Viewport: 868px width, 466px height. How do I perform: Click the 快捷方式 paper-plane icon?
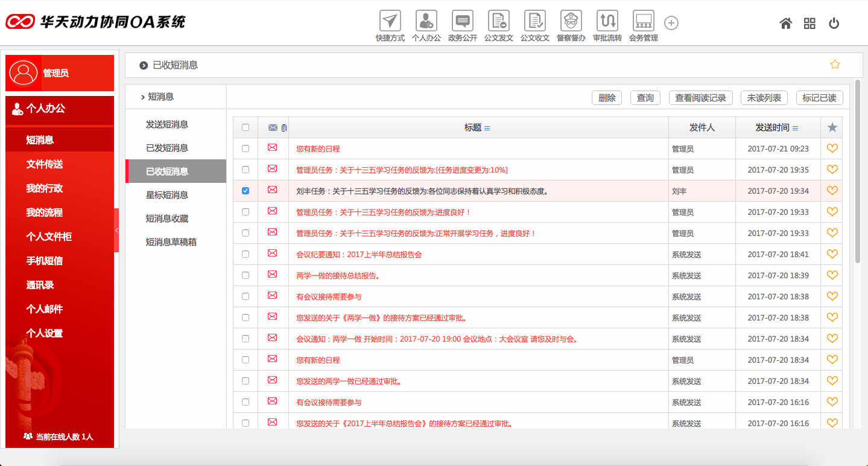pos(389,21)
